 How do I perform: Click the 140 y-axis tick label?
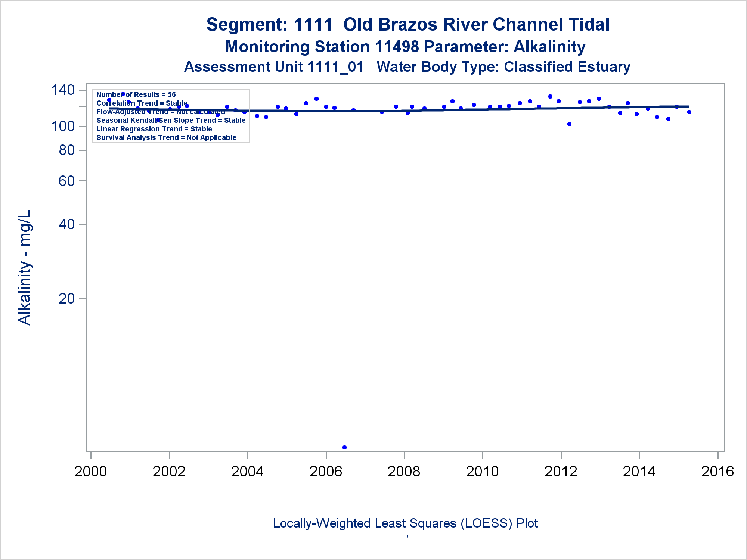click(x=63, y=90)
